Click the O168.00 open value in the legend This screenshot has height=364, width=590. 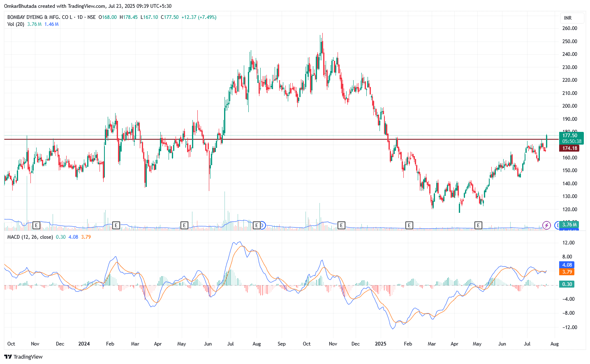108,17
